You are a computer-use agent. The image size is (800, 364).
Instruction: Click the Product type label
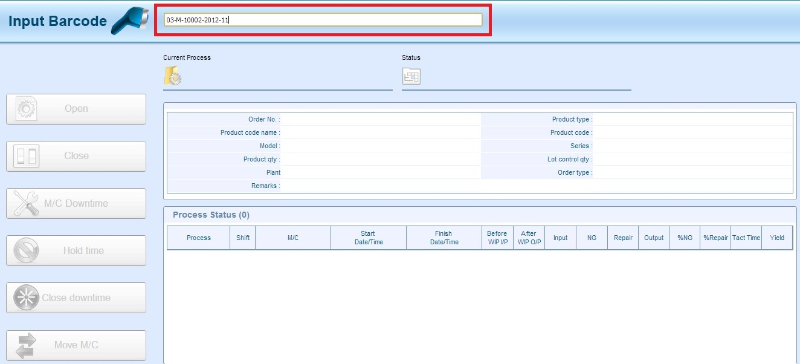(572, 119)
